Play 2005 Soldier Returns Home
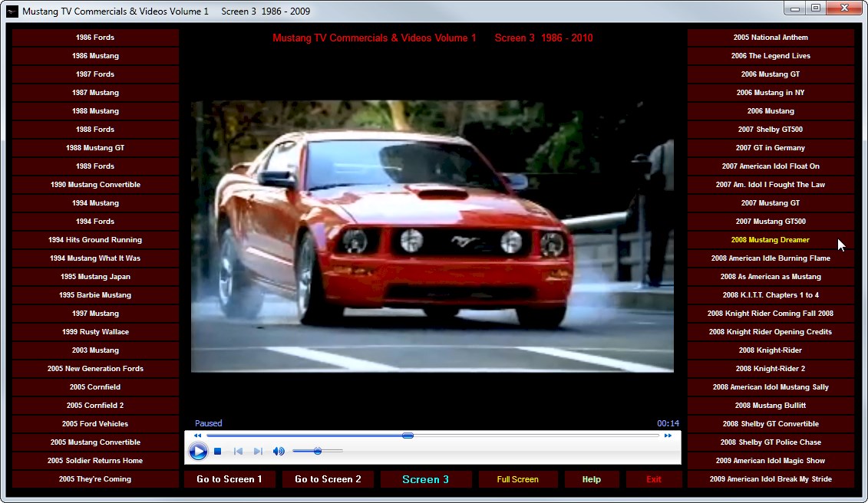This screenshot has height=503, width=868. 95,461
